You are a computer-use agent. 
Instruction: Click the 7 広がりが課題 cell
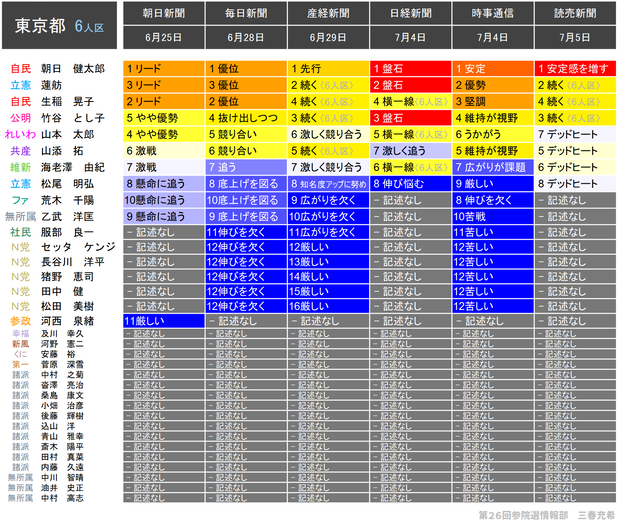(x=493, y=167)
